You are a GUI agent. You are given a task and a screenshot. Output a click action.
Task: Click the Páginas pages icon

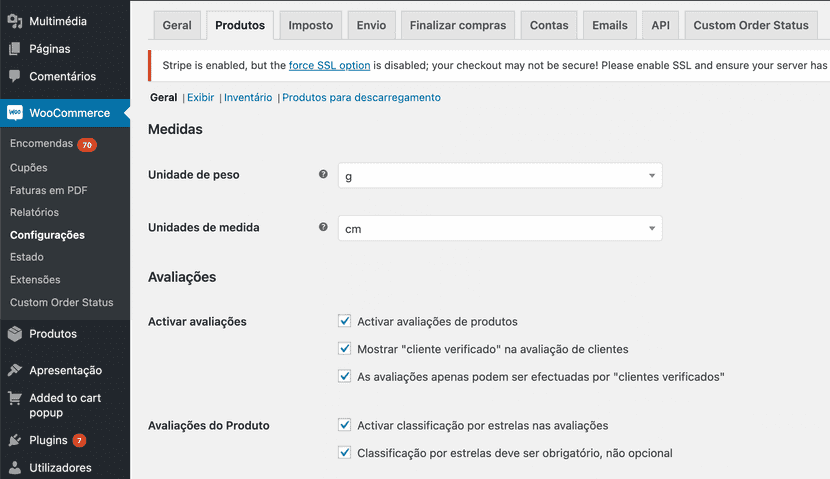(x=15, y=48)
